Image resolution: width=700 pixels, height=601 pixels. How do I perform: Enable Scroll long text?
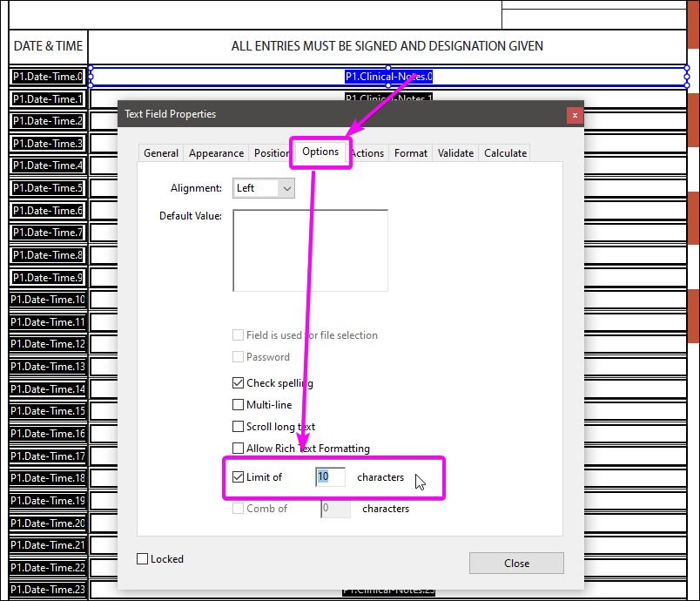239,426
